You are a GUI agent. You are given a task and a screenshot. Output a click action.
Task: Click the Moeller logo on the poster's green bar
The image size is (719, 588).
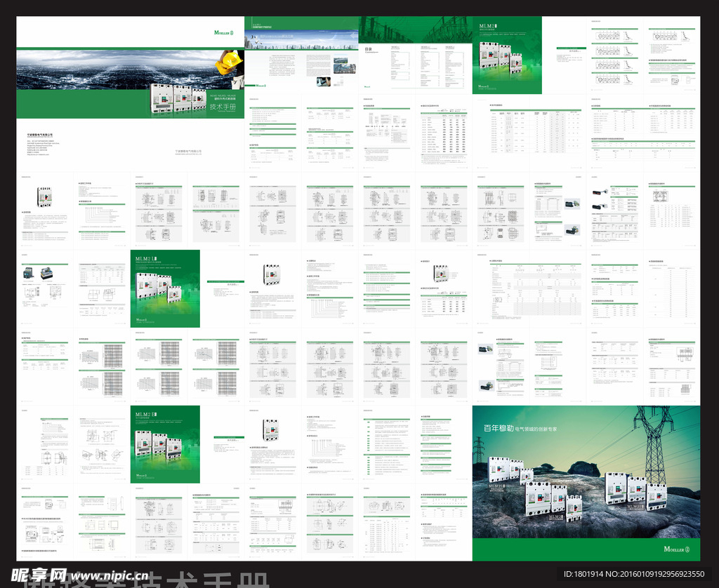(x=676, y=549)
